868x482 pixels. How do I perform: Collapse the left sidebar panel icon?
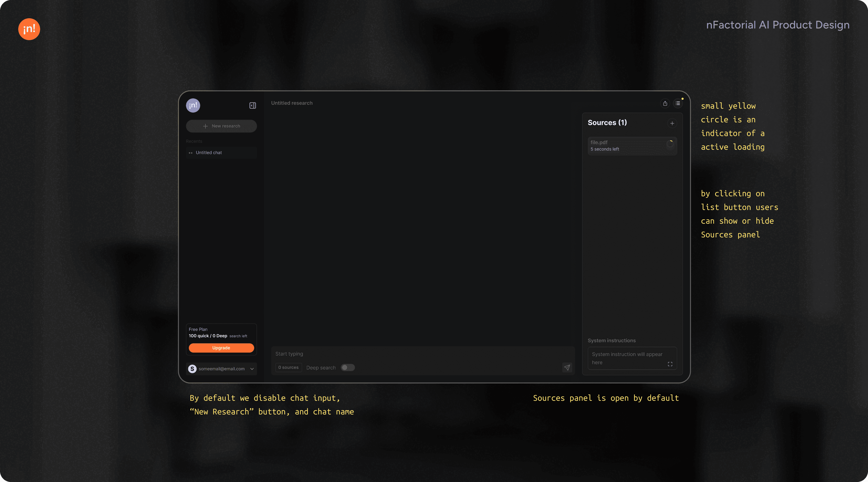[x=252, y=105]
